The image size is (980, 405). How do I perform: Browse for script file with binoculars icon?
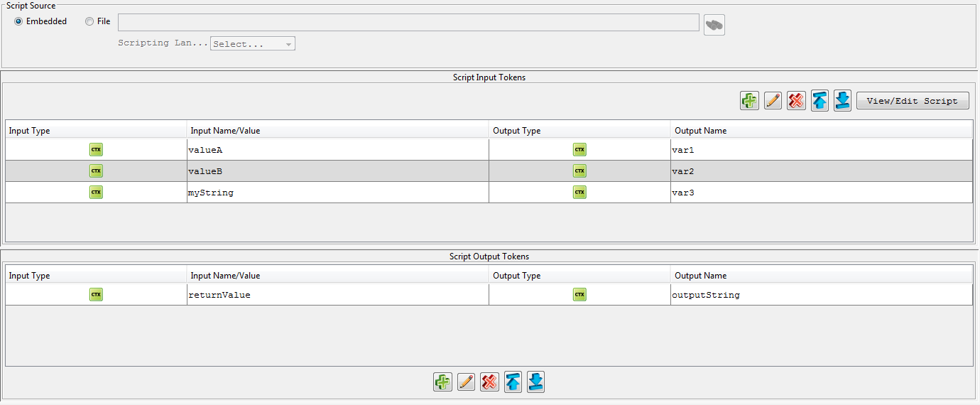point(714,25)
